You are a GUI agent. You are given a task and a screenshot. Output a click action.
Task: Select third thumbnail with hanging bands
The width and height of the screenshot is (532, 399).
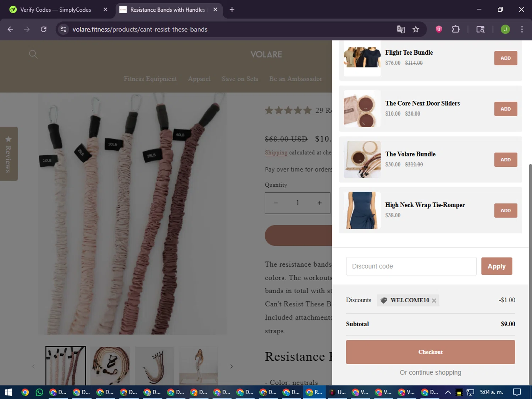pyautogui.click(x=154, y=366)
